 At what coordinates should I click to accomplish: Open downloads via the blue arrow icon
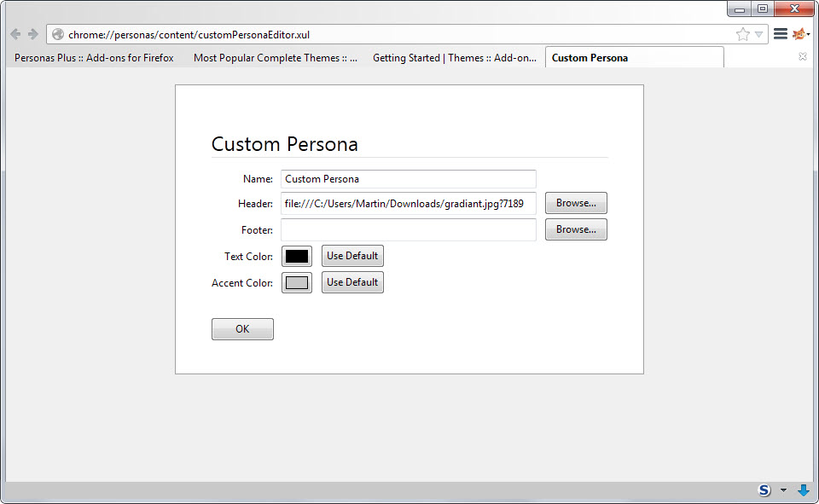(804, 490)
